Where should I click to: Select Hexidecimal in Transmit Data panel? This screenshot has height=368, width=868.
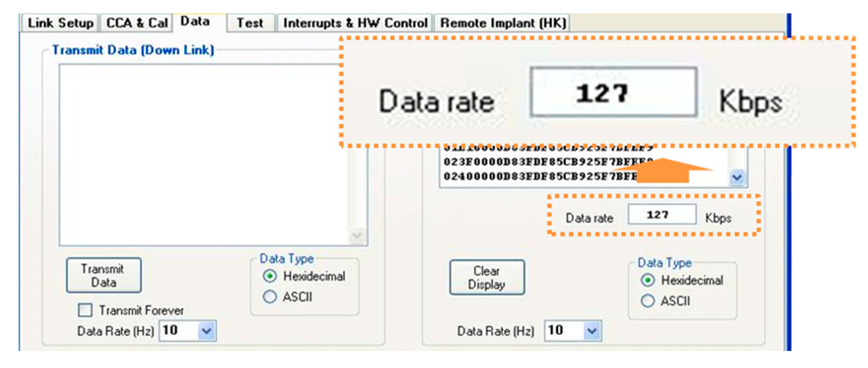coord(270,277)
